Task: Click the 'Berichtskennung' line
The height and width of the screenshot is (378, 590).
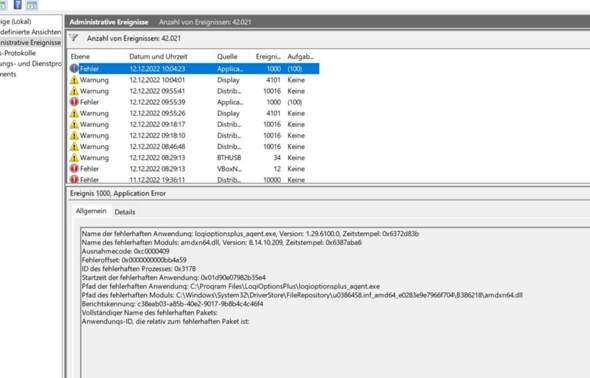Action: (x=172, y=304)
